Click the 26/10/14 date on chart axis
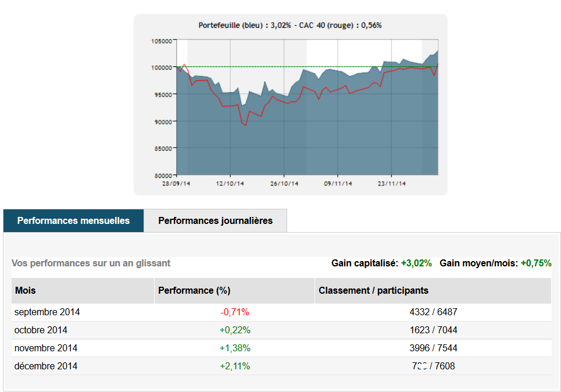 [284, 184]
